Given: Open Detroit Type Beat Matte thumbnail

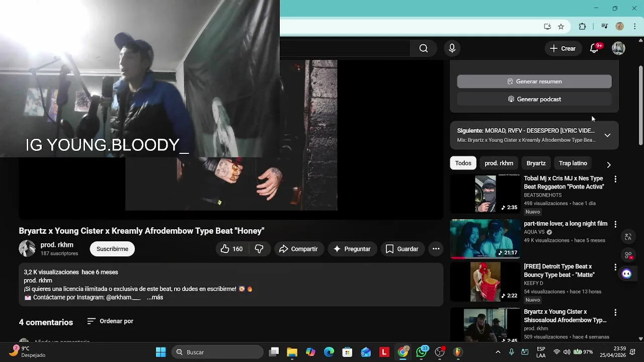Looking at the screenshot, I should (x=485, y=282).
